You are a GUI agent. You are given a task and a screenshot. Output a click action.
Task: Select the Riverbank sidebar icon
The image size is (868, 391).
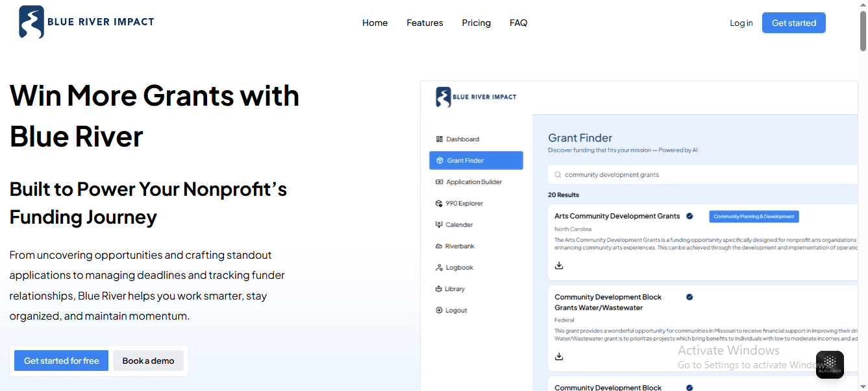point(440,246)
